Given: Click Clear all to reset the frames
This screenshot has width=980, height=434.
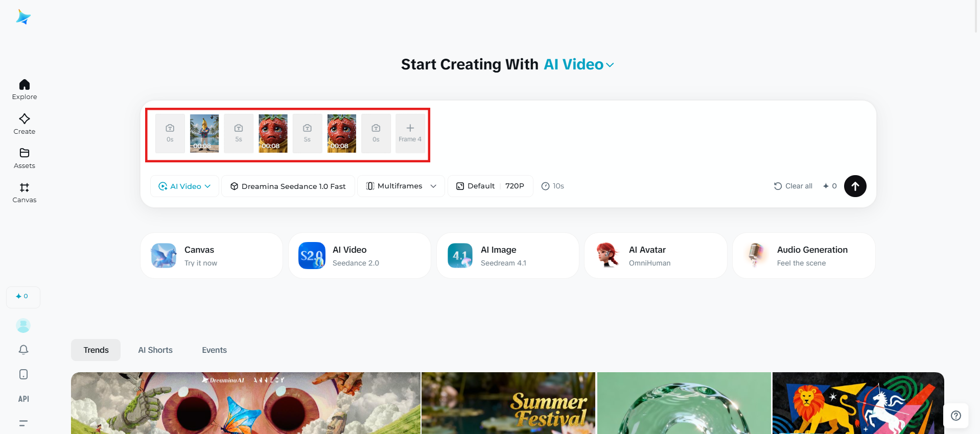Looking at the screenshot, I should [x=793, y=186].
